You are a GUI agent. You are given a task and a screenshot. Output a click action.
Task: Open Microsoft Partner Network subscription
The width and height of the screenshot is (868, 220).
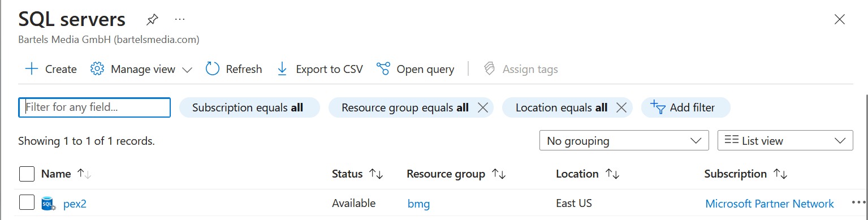coord(770,204)
